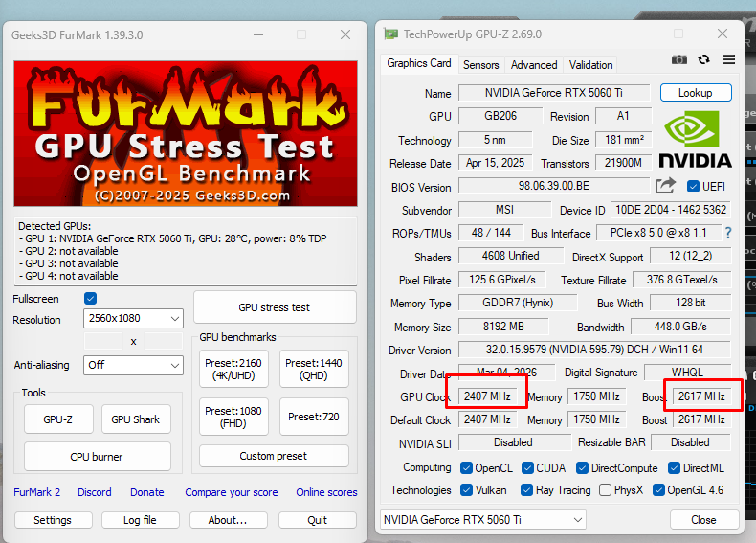Switch to the Advanced tab

534,65
